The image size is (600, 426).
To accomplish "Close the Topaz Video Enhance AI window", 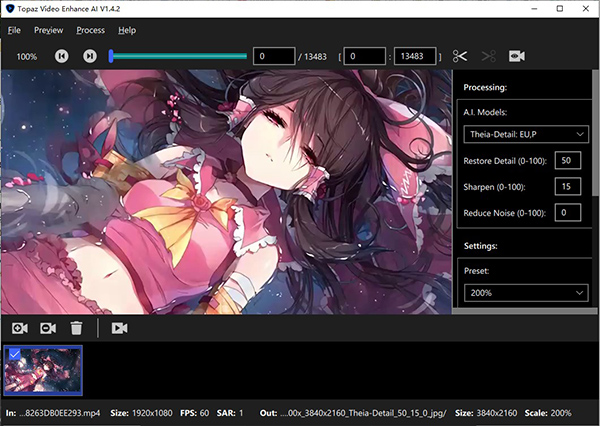I will (586, 8).
